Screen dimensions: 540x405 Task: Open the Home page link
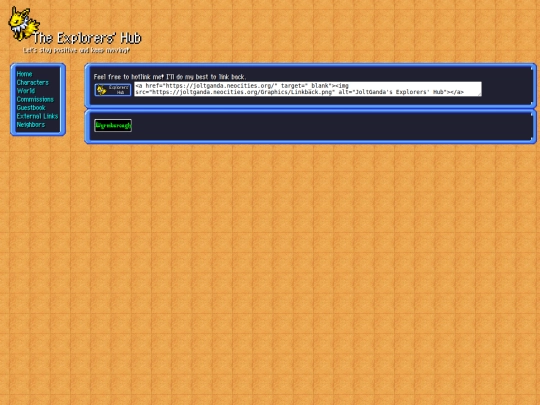pyautogui.click(x=24, y=74)
